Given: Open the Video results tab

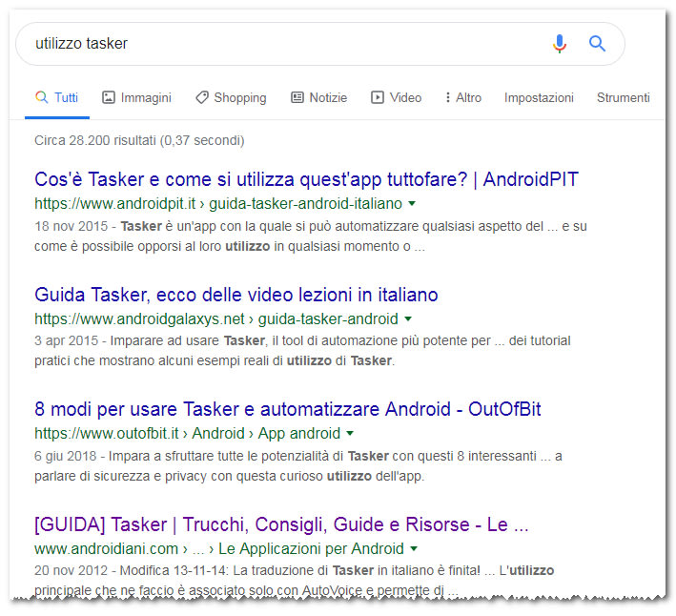Looking at the screenshot, I should point(397,97).
